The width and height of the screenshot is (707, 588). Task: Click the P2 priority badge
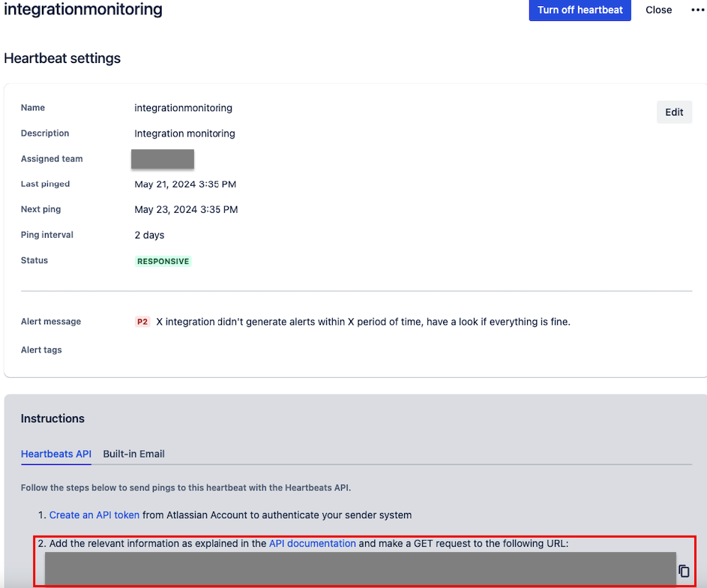click(142, 322)
